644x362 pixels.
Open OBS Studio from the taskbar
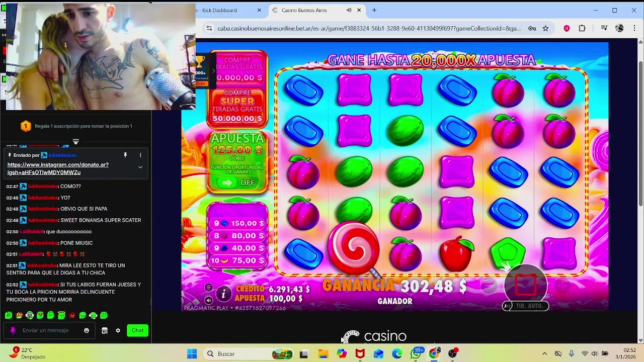(453, 354)
